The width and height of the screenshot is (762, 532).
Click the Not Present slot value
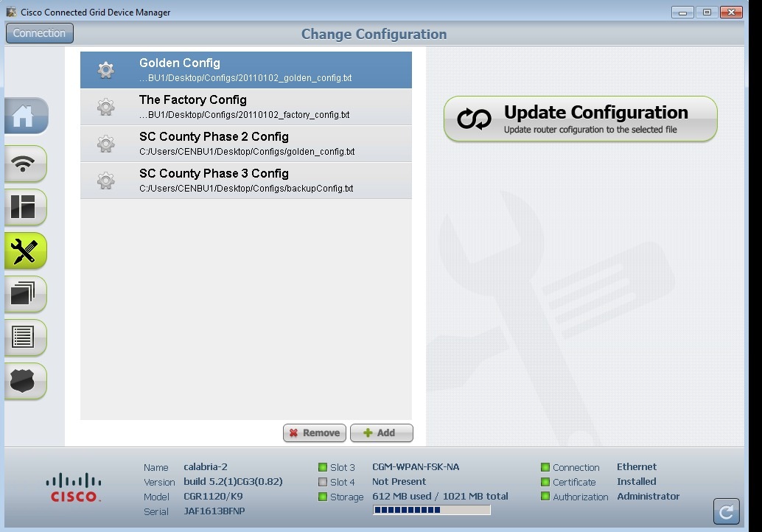click(399, 481)
